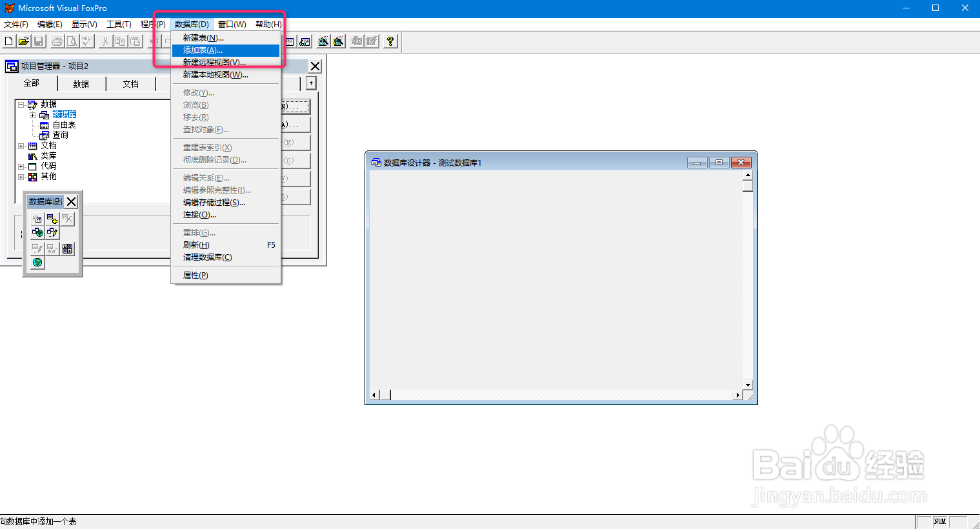Open the 显示(V) menu

(85, 25)
